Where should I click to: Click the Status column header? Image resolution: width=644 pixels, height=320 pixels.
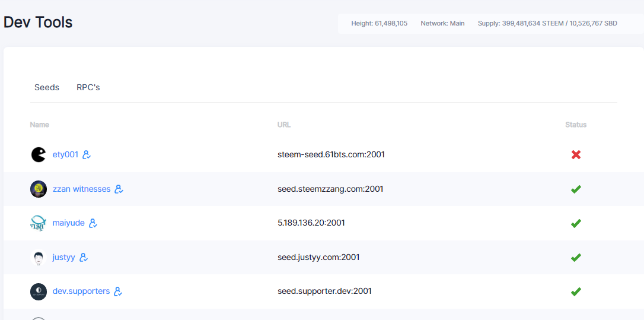pos(576,125)
